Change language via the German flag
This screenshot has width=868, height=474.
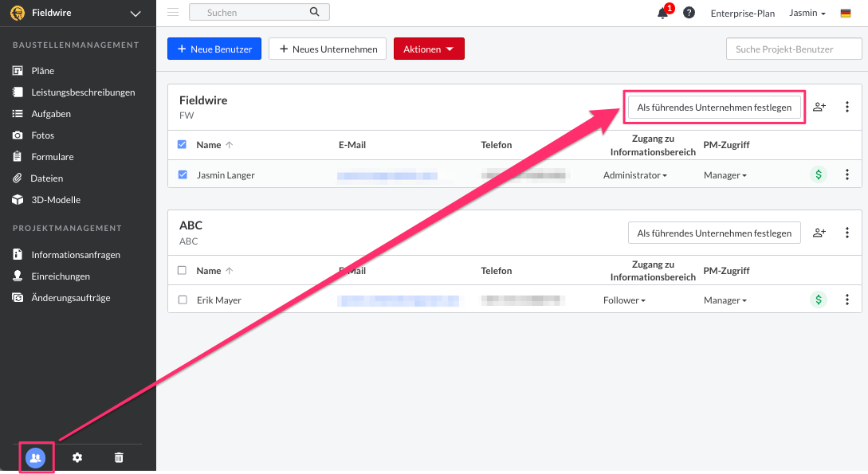point(846,14)
